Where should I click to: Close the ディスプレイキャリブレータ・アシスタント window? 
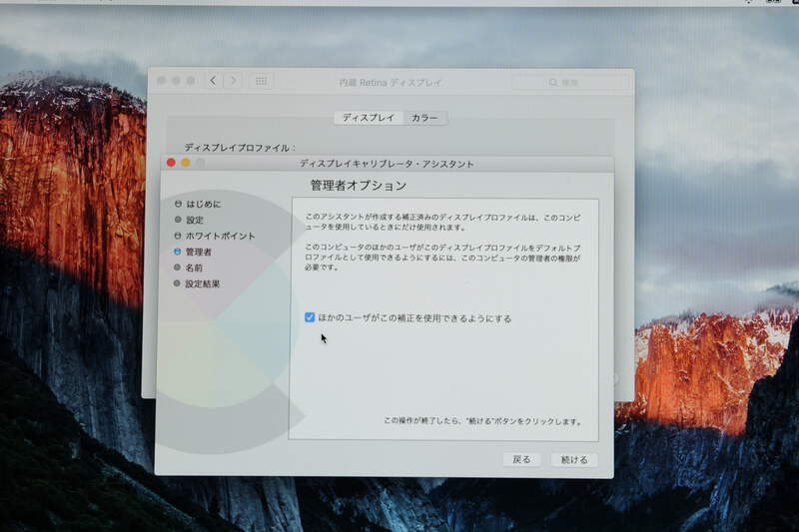(171, 163)
